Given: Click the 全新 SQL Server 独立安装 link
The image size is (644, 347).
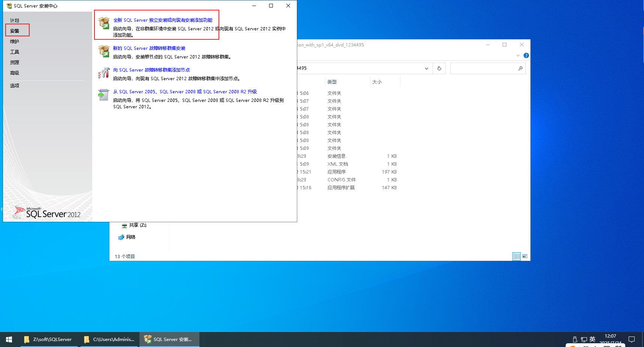Looking at the screenshot, I should point(163,20).
